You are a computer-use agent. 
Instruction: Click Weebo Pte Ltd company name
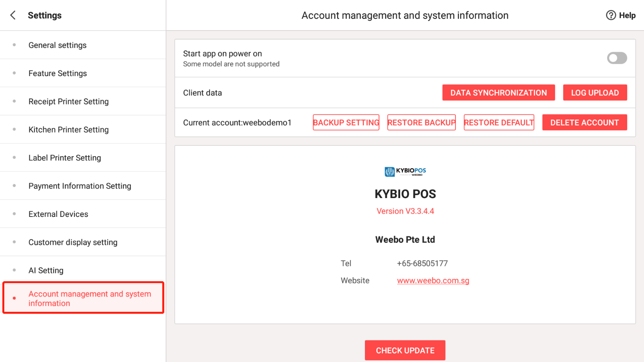[x=405, y=240]
